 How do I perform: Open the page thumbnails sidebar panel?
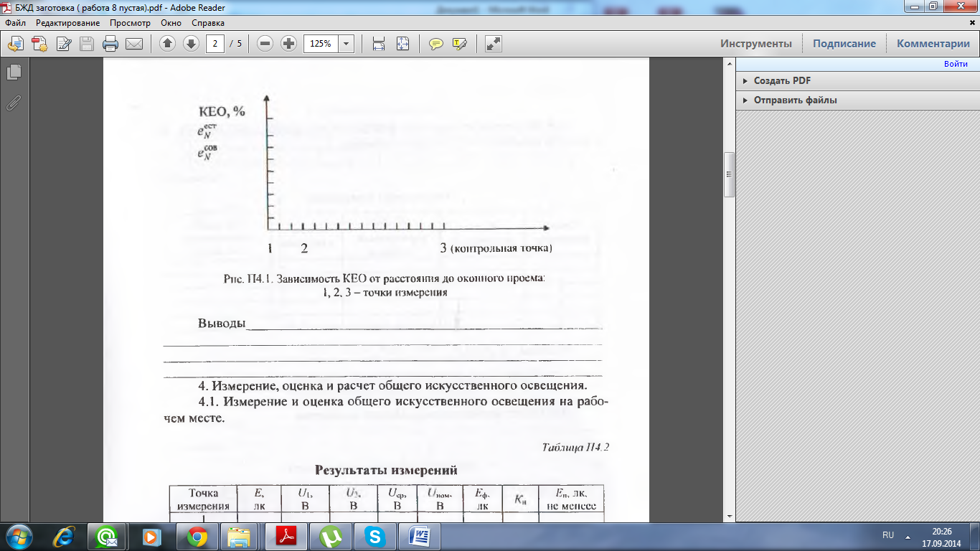[x=14, y=72]
